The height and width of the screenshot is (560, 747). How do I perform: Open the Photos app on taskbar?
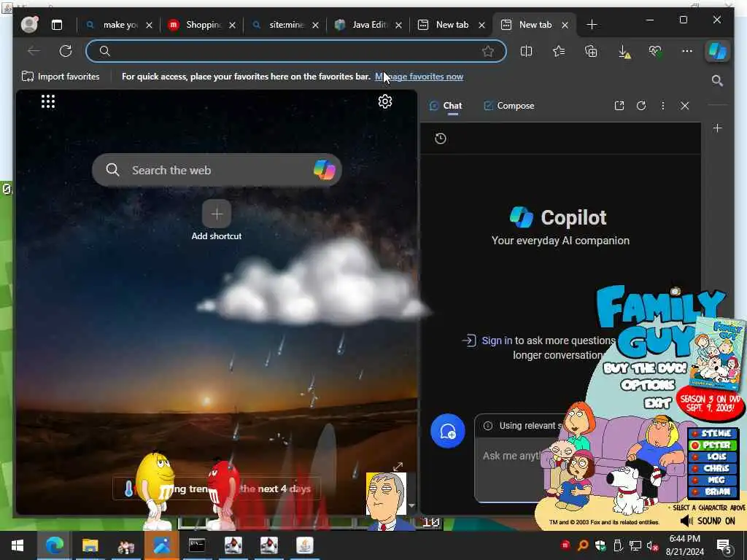161,545
